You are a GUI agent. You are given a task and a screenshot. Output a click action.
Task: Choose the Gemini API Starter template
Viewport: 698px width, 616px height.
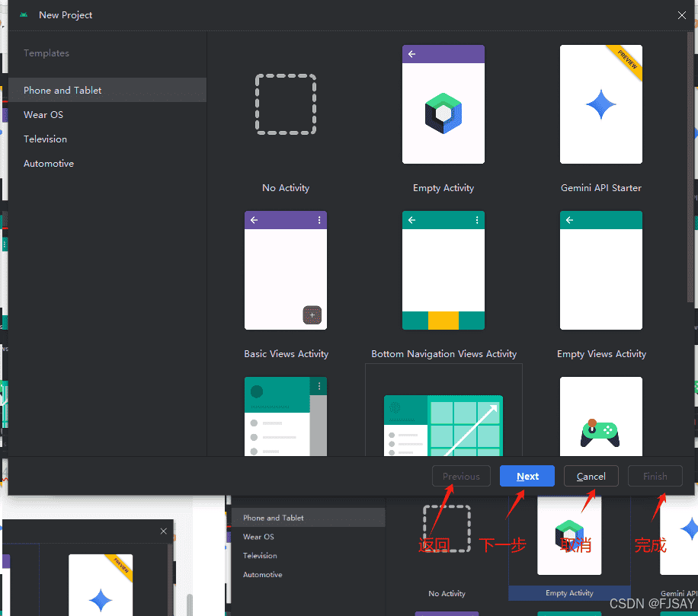[x=600, y=104]
